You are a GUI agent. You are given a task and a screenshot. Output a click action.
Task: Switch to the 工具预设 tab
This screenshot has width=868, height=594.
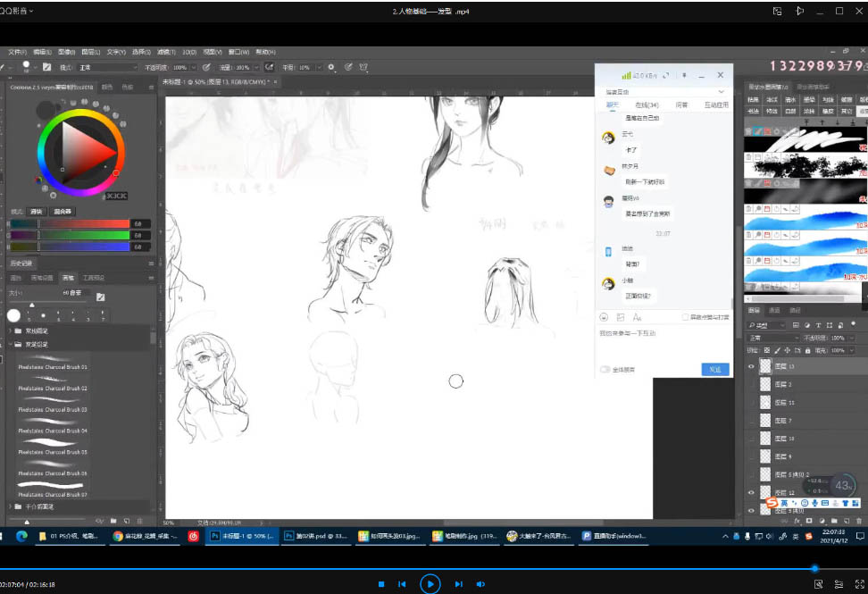94,278
